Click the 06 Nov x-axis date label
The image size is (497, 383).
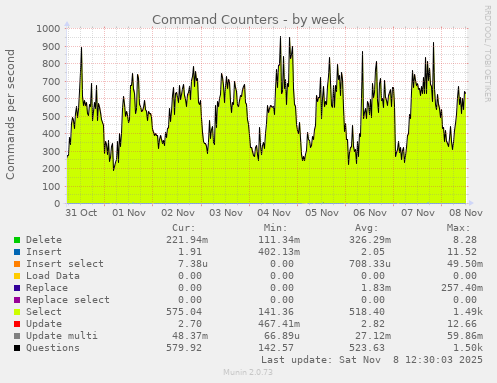370,213
